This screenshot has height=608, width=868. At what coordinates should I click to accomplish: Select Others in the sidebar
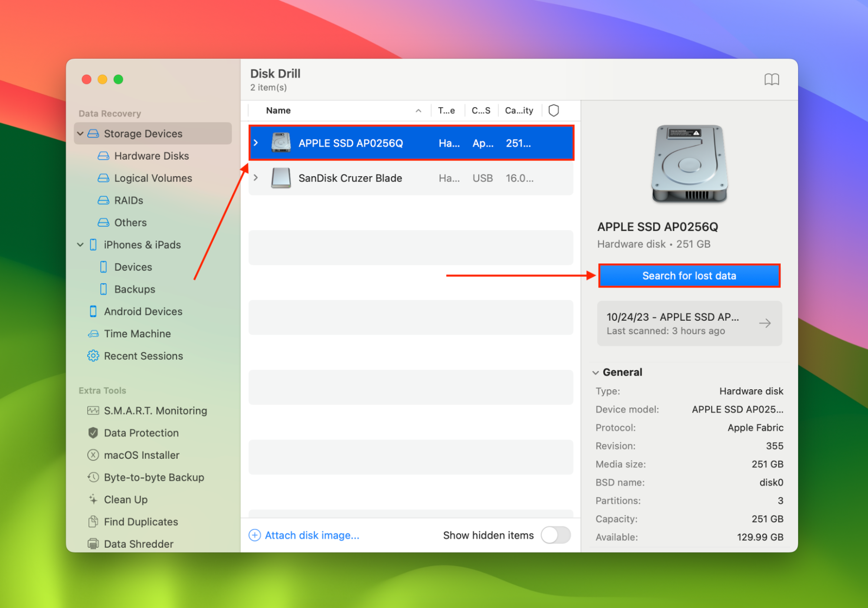[x=130, y=222]
